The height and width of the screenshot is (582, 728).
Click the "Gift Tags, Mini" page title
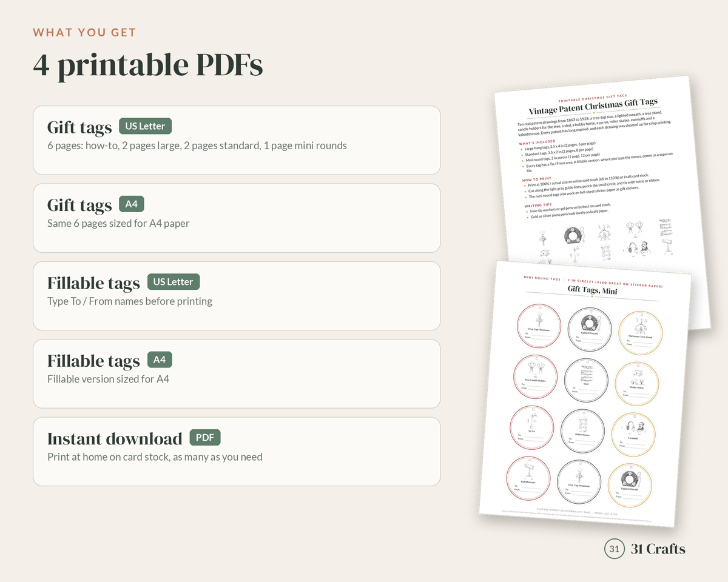(x=592, y=290)
